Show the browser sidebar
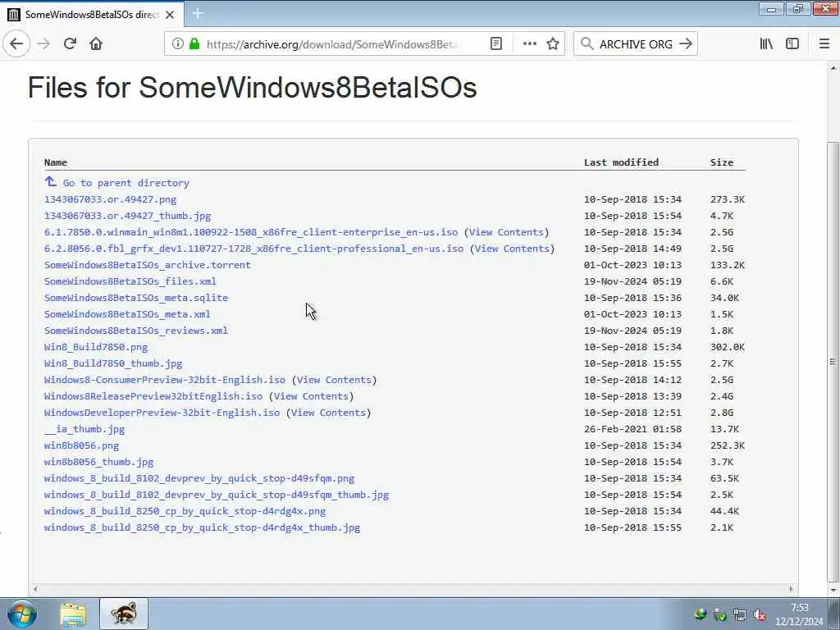The width and height of the screenshot is (840, 630). point(792,43)
